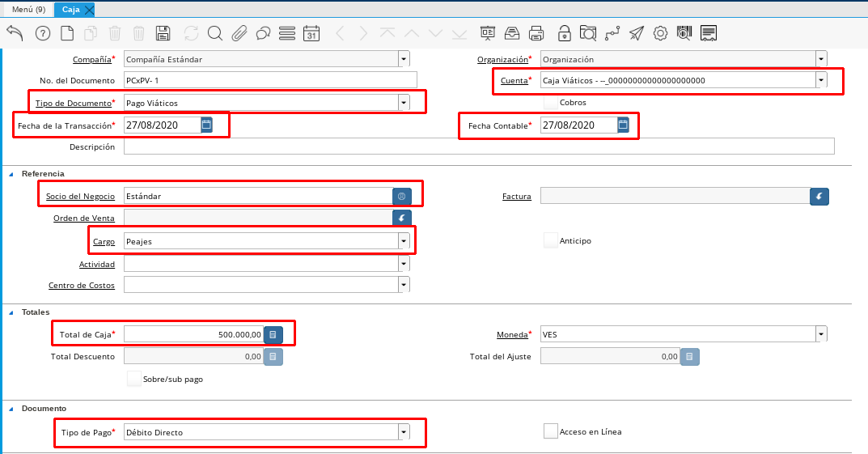Open Orden de Venta lookup button
Viewport: 868px width, 454px height.
[x=402, y=218]
